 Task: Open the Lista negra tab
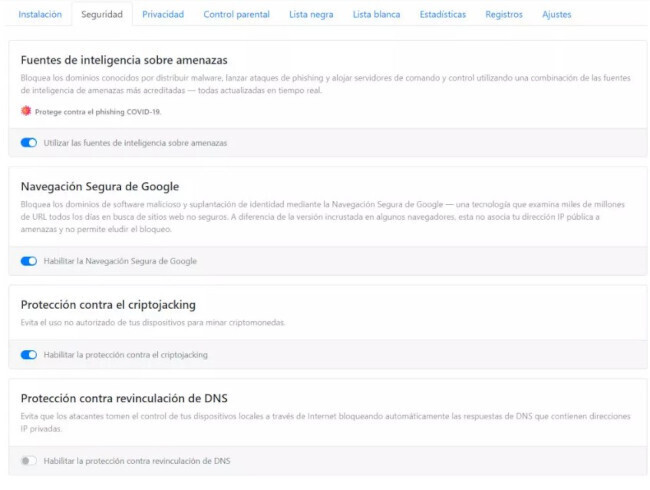point(312,15)
